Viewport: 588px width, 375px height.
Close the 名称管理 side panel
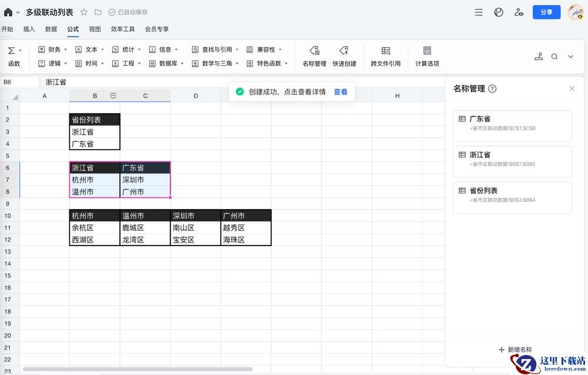point(572,88)
